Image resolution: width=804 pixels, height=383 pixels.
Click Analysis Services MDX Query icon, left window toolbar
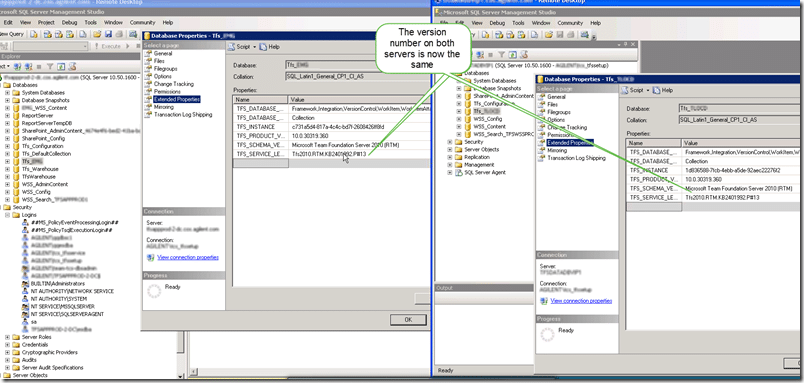(48, 34)
